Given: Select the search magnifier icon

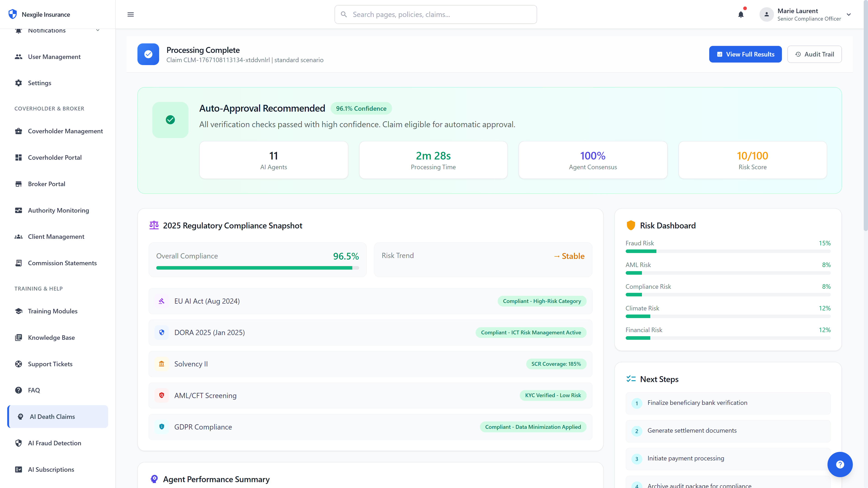Looking at the screenshot, I should 344,14.
